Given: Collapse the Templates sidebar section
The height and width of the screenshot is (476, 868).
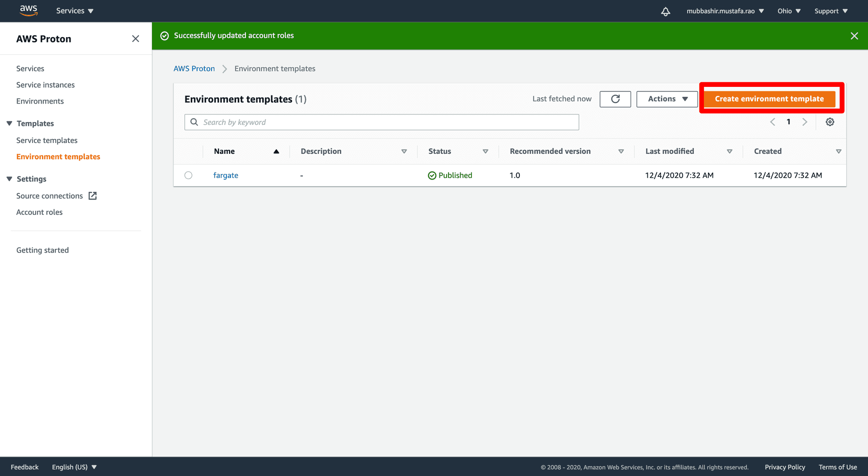Looking at the screenshot, I should [x=9, y=124].
